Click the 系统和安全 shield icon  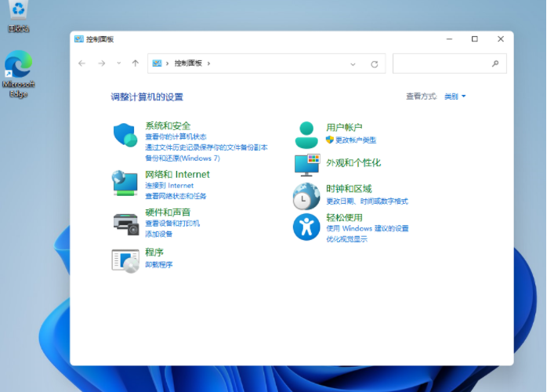coord(125,136)
